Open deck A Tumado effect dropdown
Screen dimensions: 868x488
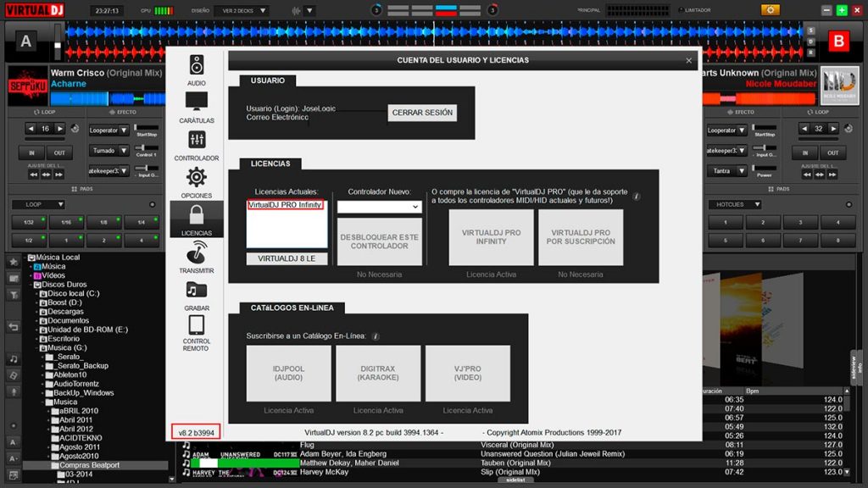coord(108,151)
